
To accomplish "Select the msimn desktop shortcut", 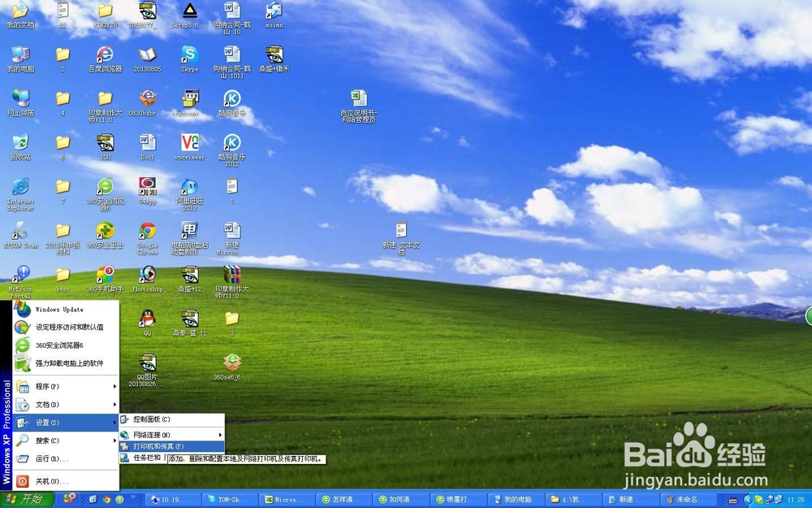I will click(274, 15).
